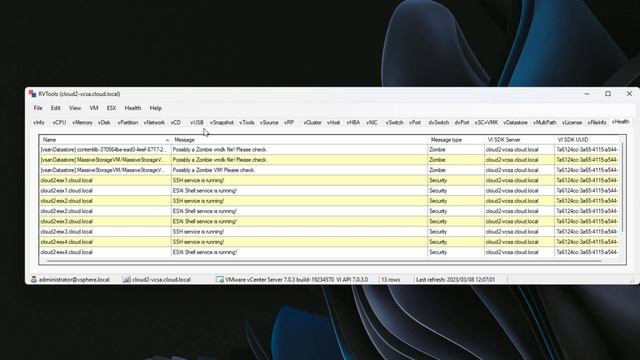
Task: Switch to the vNIC tab
Action: [x=372, y=122]
